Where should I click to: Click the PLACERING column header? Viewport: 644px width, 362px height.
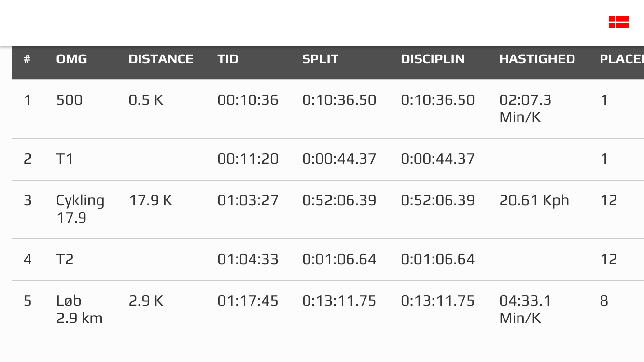[621, 59]
